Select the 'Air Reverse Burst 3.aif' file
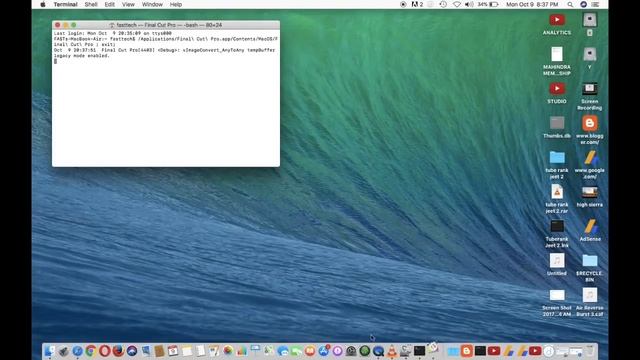This screenshot has height=360, width=640. 589,302
